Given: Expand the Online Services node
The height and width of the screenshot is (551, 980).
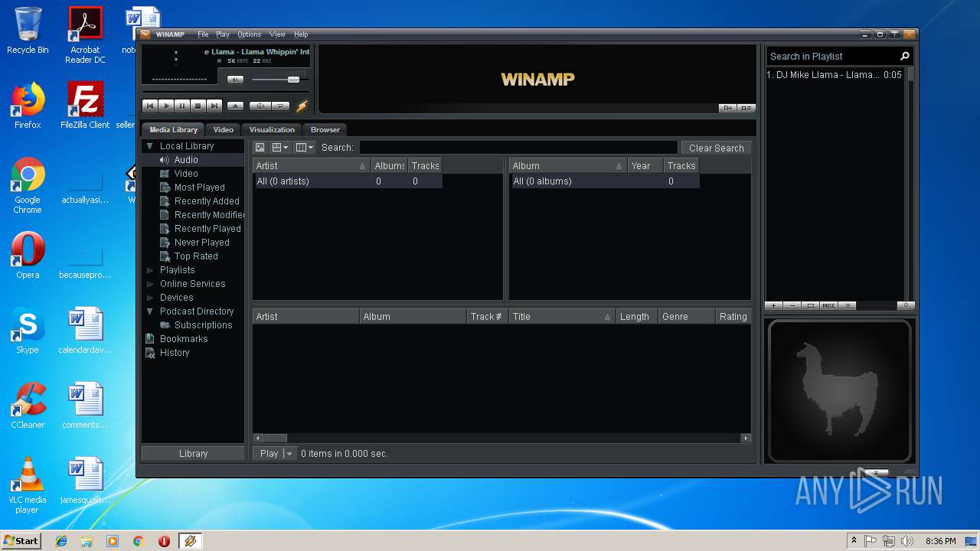Looking at the screenshot, I should pos(150,284).
